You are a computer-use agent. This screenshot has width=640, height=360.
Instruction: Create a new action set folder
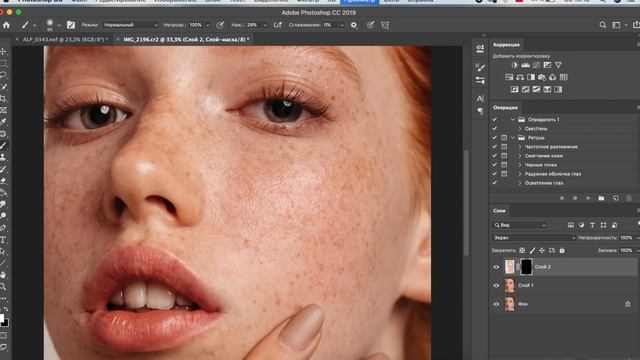coord(601,198)
